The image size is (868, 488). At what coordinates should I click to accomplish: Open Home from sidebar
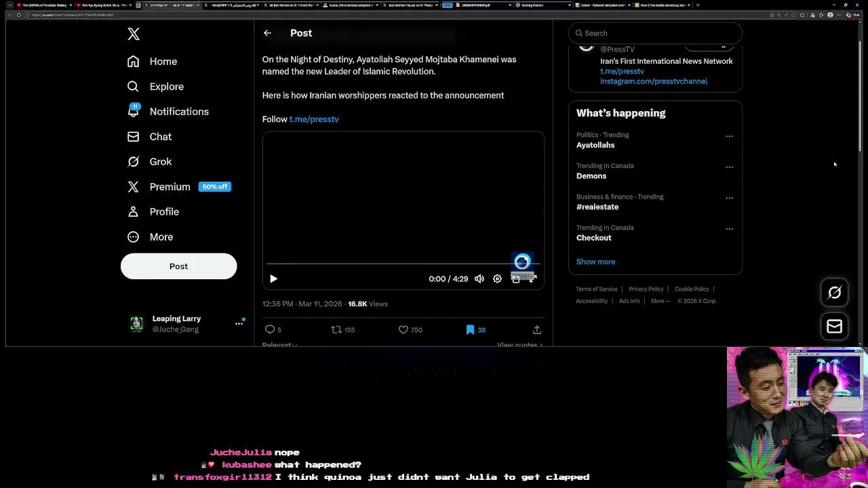point(152,62)
